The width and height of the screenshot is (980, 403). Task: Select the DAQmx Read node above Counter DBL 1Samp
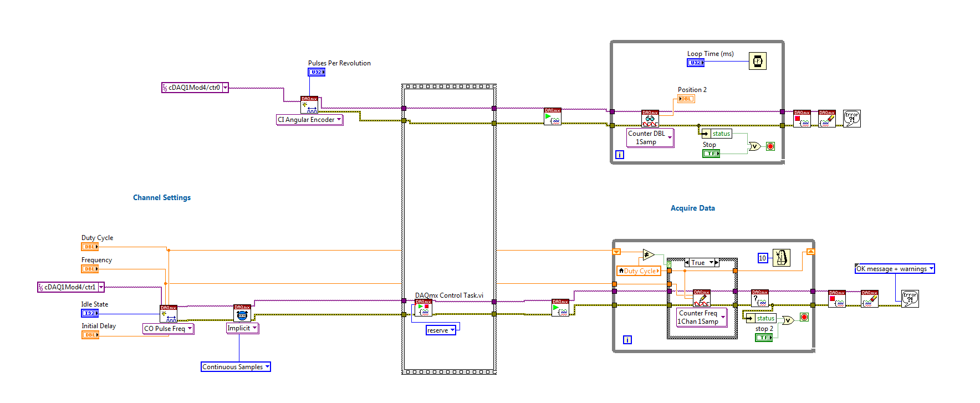point(650,119)
